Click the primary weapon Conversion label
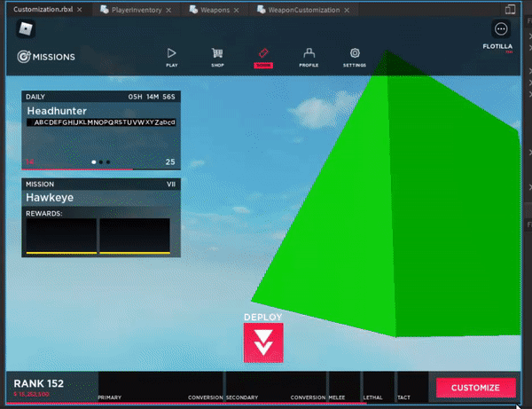 (x=206, y=397)
